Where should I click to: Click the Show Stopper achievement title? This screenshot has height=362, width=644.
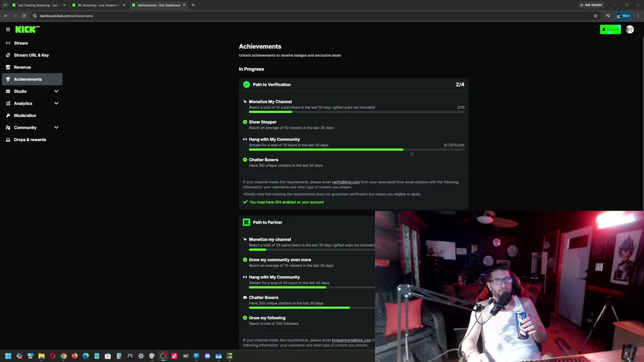pos(263,122)
